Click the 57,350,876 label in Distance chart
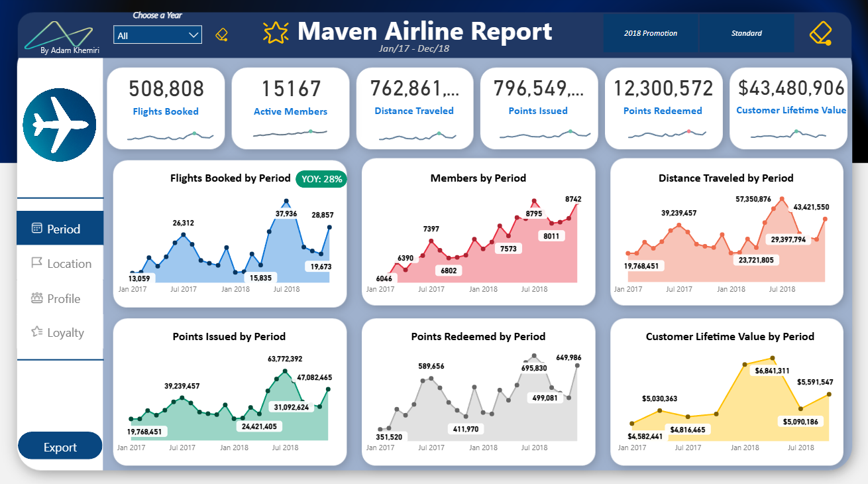The width and height of the screenshot is (868, 484). pyautogui.click(x=753, y=199)
